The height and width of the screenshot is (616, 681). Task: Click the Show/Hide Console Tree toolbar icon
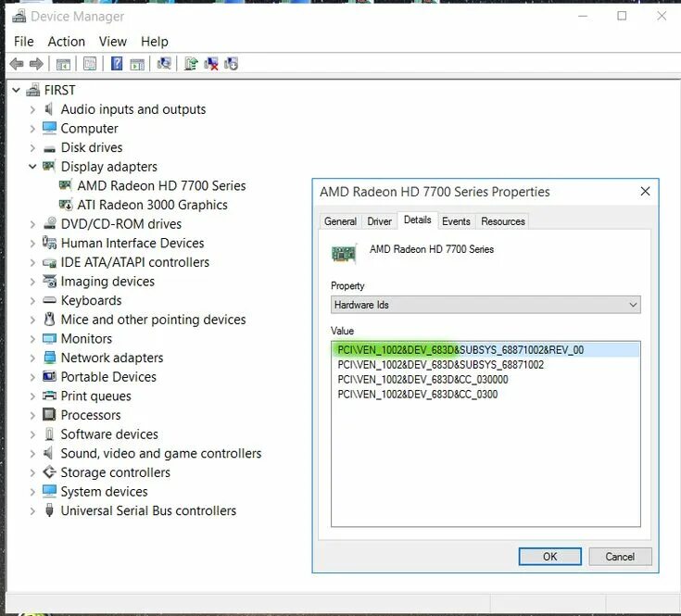click(x=63, y=64)
